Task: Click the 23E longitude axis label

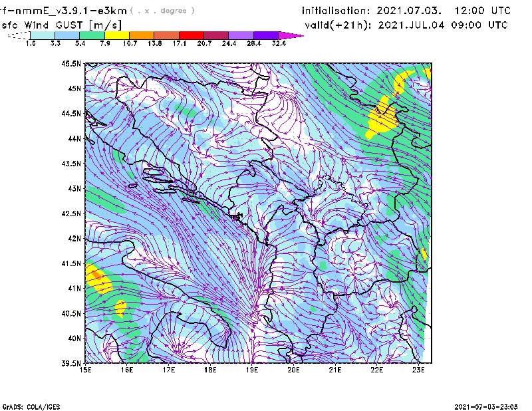Action: (x=418, y=370)
